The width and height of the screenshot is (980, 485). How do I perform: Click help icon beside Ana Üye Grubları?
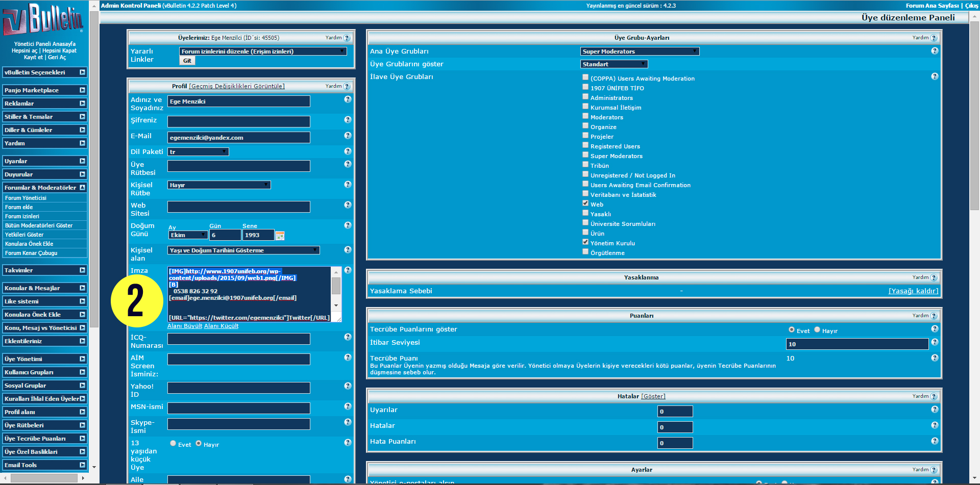935,51
